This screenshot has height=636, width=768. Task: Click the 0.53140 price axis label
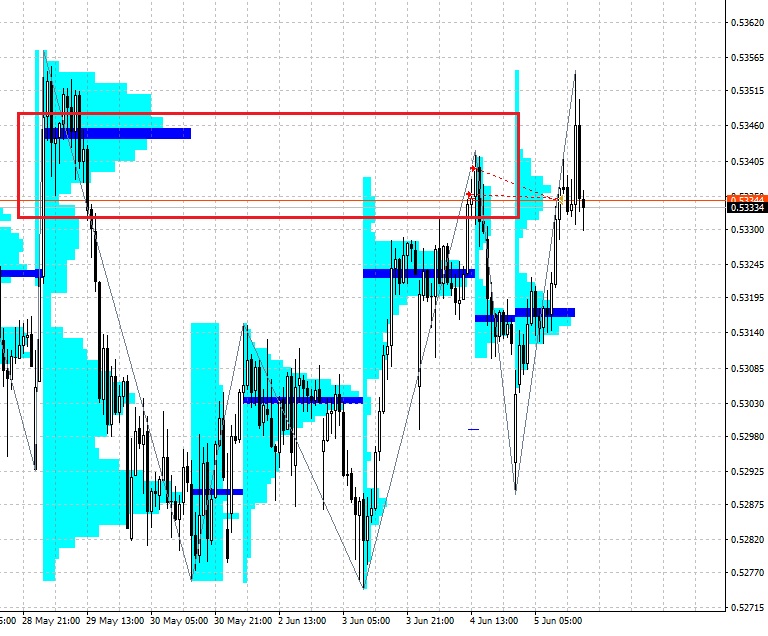point(747,333)
